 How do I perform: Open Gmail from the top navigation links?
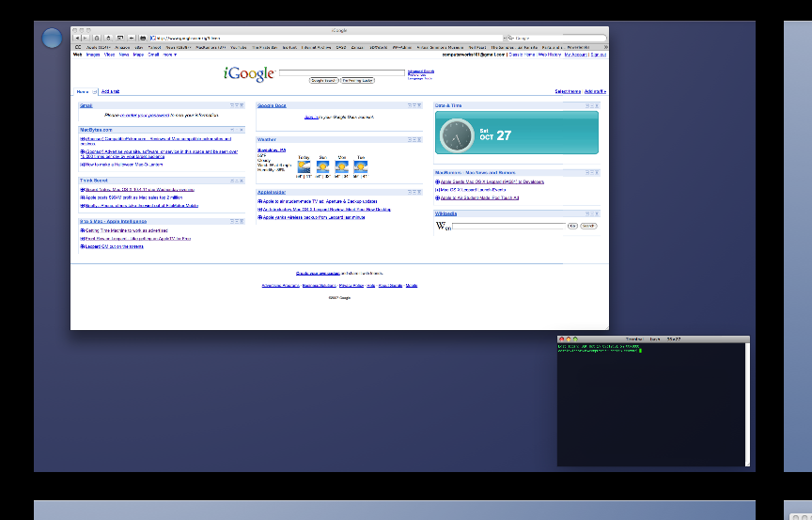tap(153, 55)
